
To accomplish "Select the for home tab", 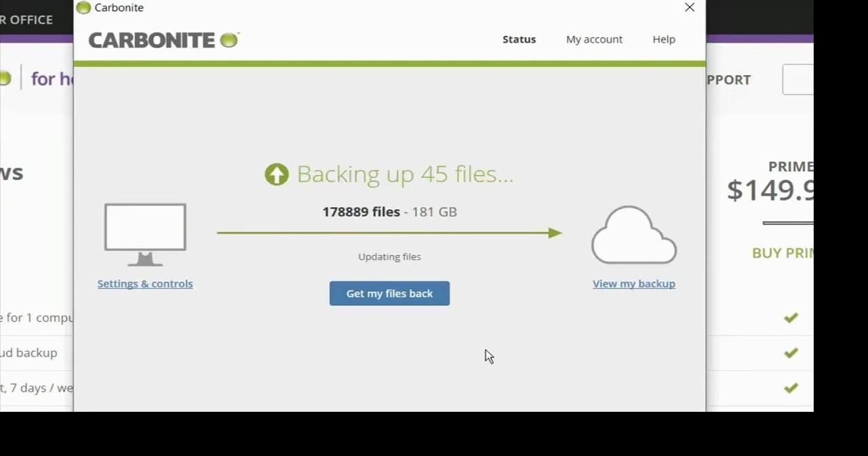I will (x=49, y=79).
